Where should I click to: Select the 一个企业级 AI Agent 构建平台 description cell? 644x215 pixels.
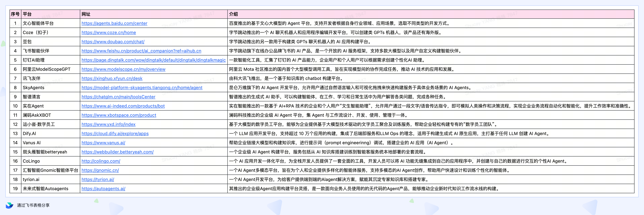pyautogui.click(x=431, y=152)
